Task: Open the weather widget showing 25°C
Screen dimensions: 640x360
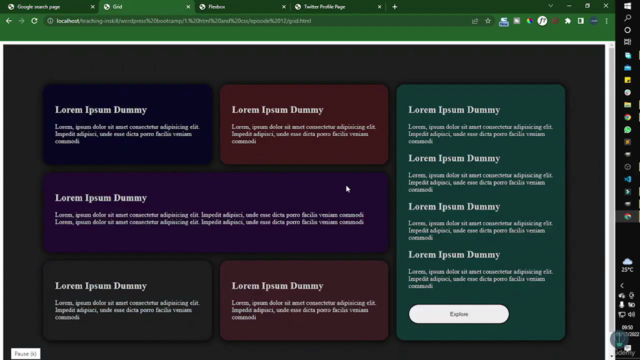Action: (x=627, y=265)
